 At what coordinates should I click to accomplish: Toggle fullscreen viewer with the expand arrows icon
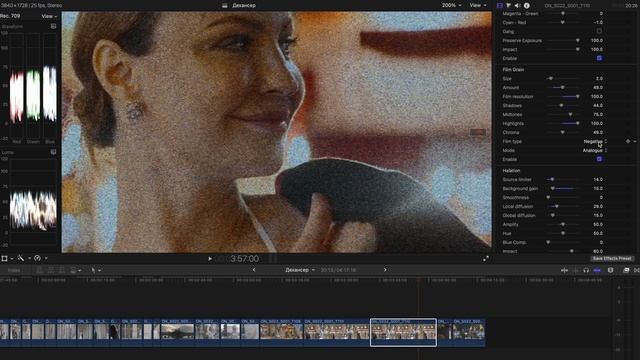pyautogui.click(x=486, y=258)
